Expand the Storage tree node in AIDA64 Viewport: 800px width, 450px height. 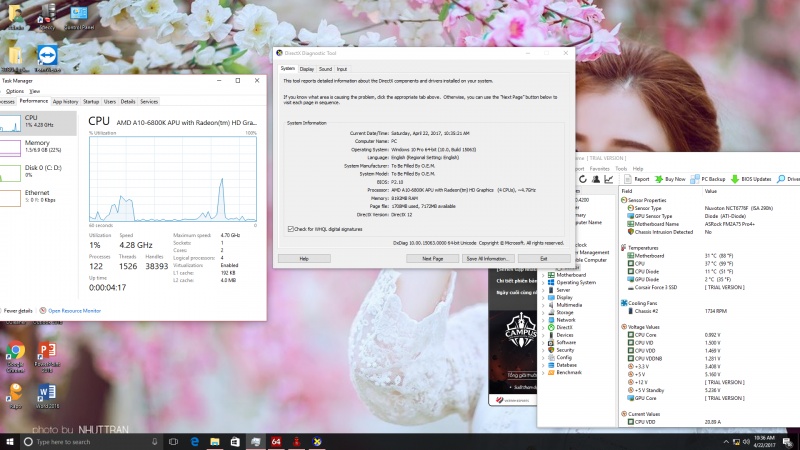pos(543,311)
